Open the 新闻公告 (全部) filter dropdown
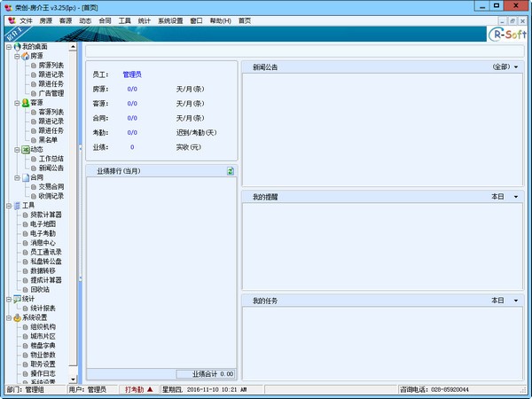Image resolution: width=532 pixels, height=399 pixels. (x=516, y=66)
